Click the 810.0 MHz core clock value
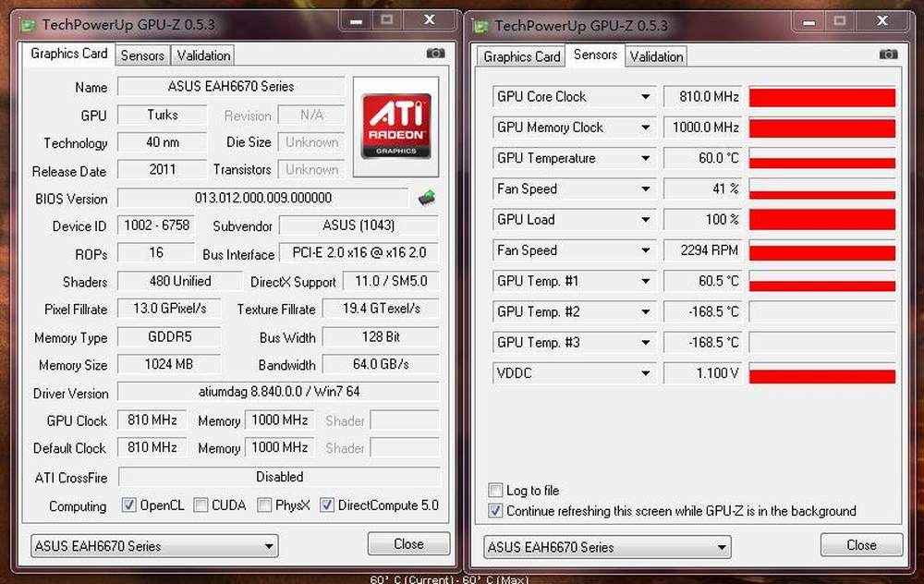The image size is (924, 584). coord(703,97)
